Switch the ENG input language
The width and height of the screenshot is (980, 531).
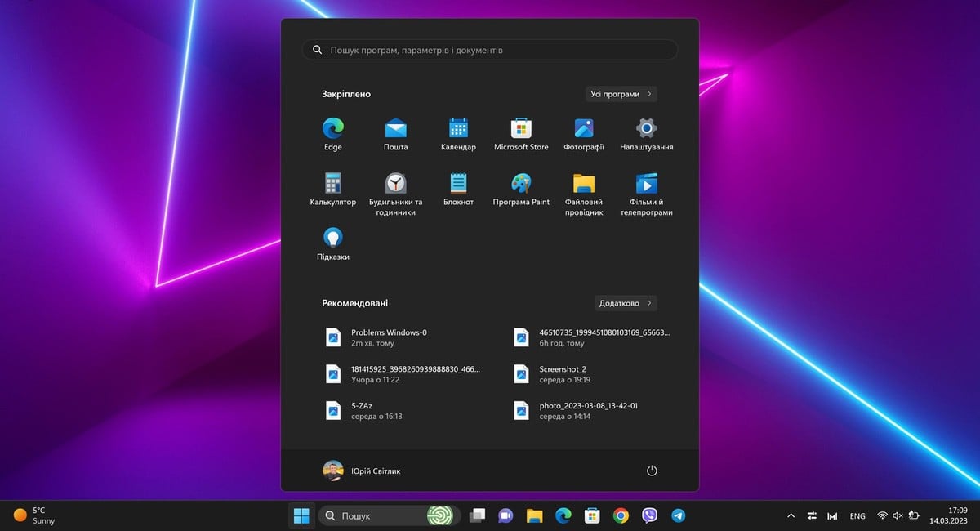tap(857, 516)
